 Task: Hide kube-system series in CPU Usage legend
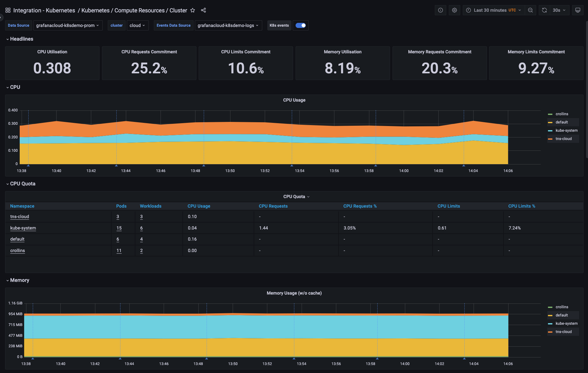point(566,130)
